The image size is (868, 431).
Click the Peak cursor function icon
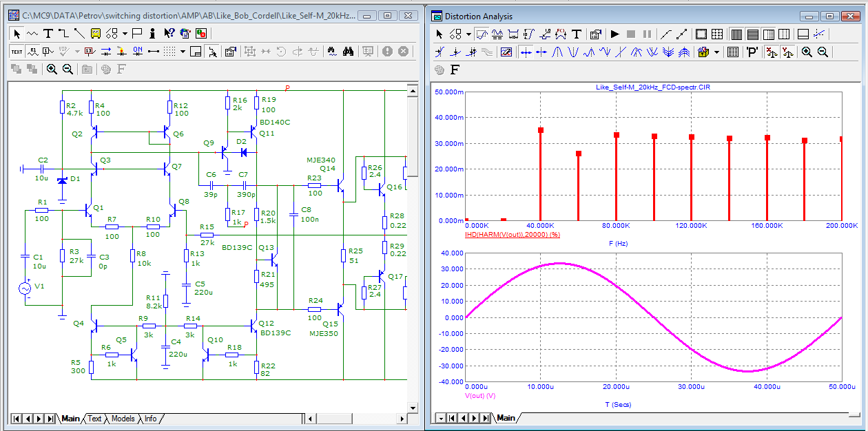(557, 52)
